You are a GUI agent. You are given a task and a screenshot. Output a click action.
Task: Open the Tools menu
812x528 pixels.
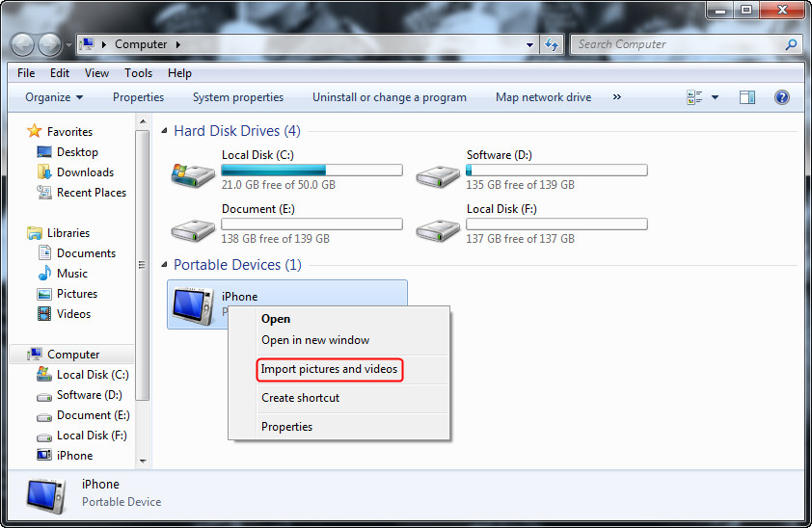(138, 73)
